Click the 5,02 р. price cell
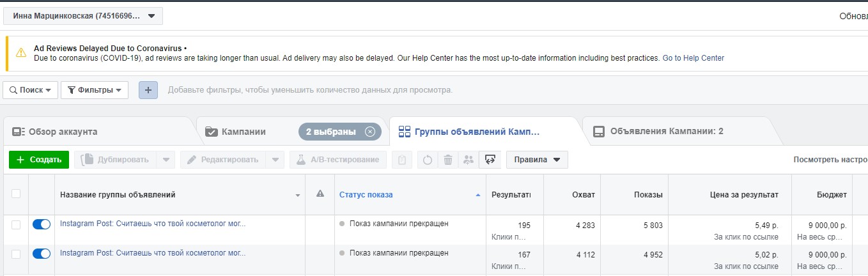Image resolution: width=868 pixels, height=276 pixels. [x=766, y=255]
